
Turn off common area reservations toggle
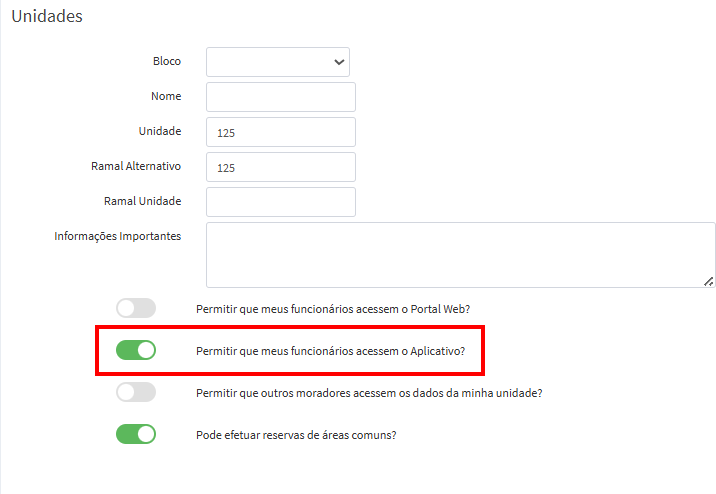[136, 434]
